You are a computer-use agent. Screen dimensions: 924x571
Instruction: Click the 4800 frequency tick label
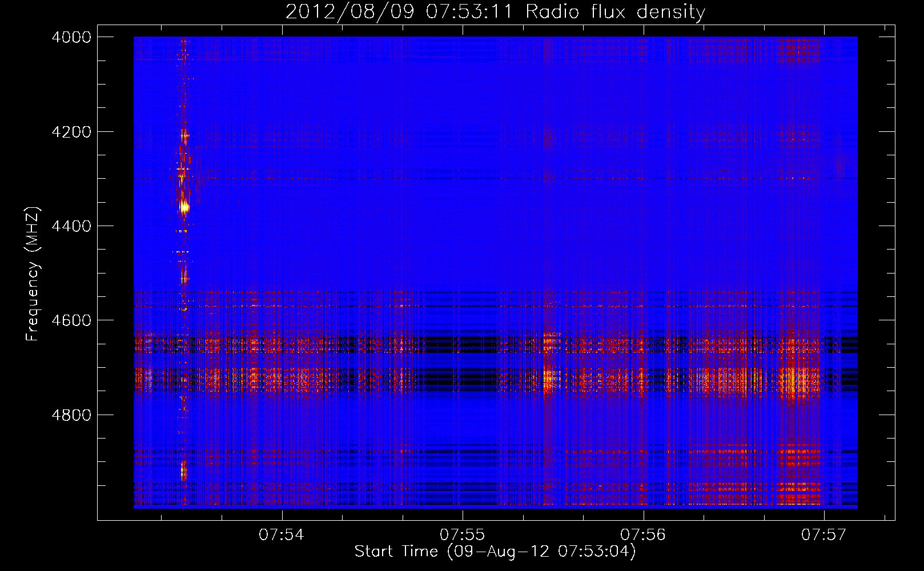[x=71, y=415]
